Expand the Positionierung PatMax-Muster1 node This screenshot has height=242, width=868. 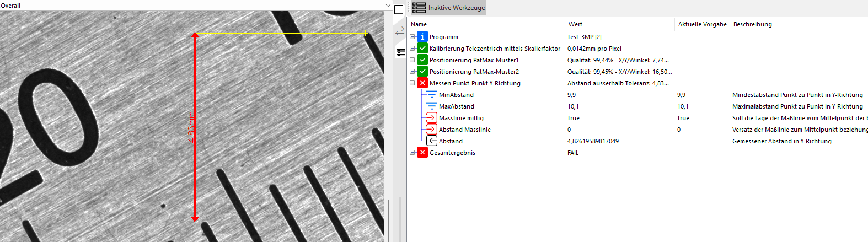[412, 60]
